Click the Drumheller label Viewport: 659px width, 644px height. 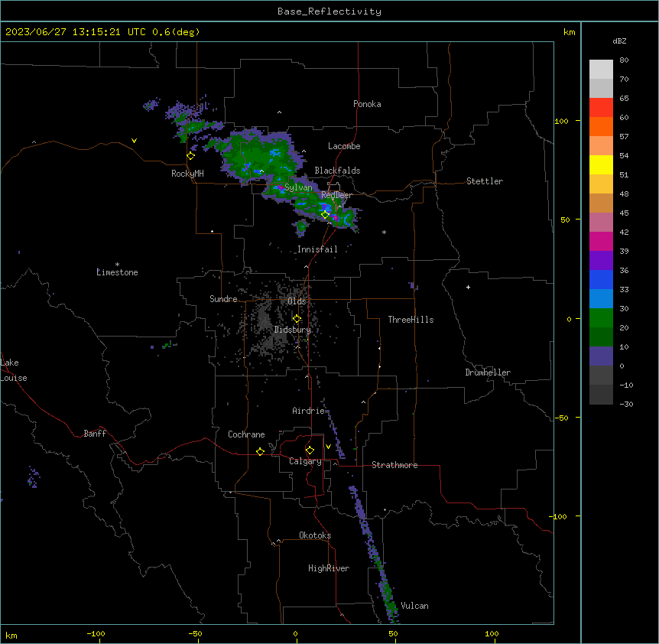(488, 372)
